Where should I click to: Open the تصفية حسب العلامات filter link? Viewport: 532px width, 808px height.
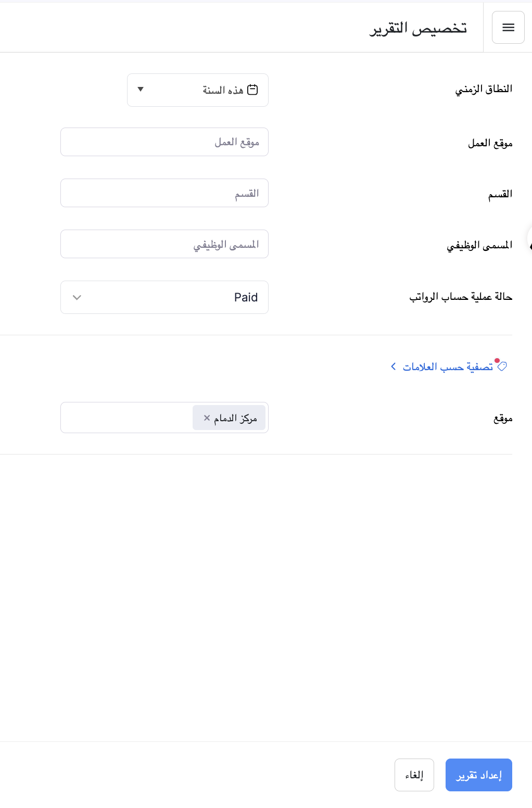(448, 367)
